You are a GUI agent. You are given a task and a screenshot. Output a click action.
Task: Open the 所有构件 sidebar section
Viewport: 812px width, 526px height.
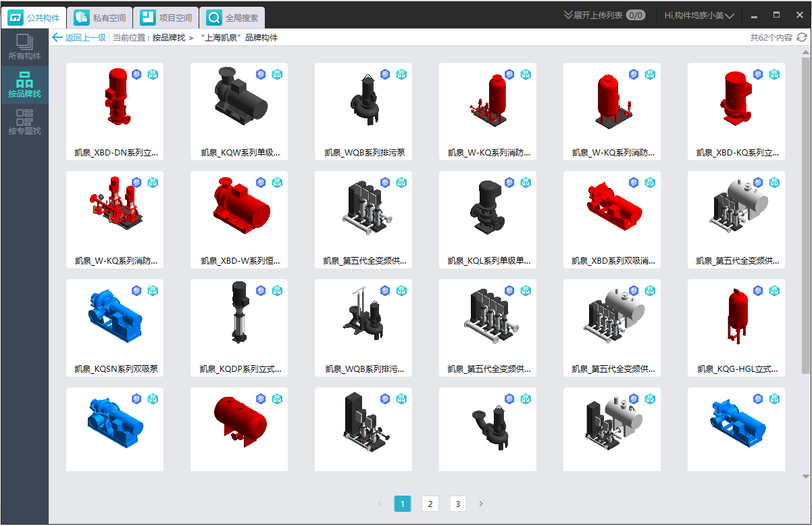(24, 47)
